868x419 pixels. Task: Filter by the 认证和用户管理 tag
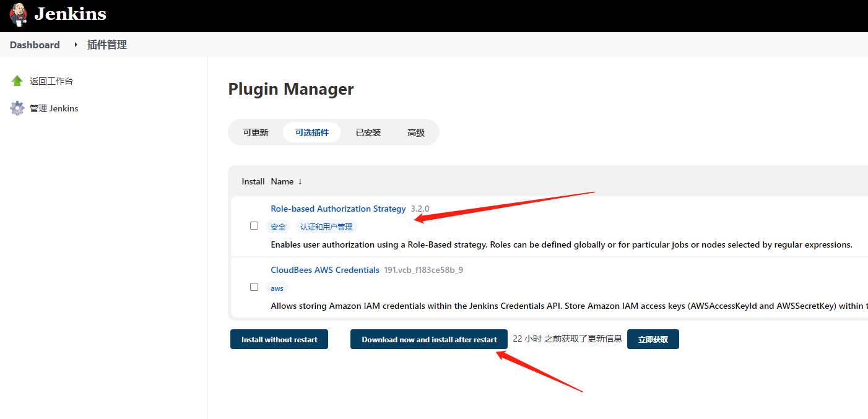(x=326, y=227)
